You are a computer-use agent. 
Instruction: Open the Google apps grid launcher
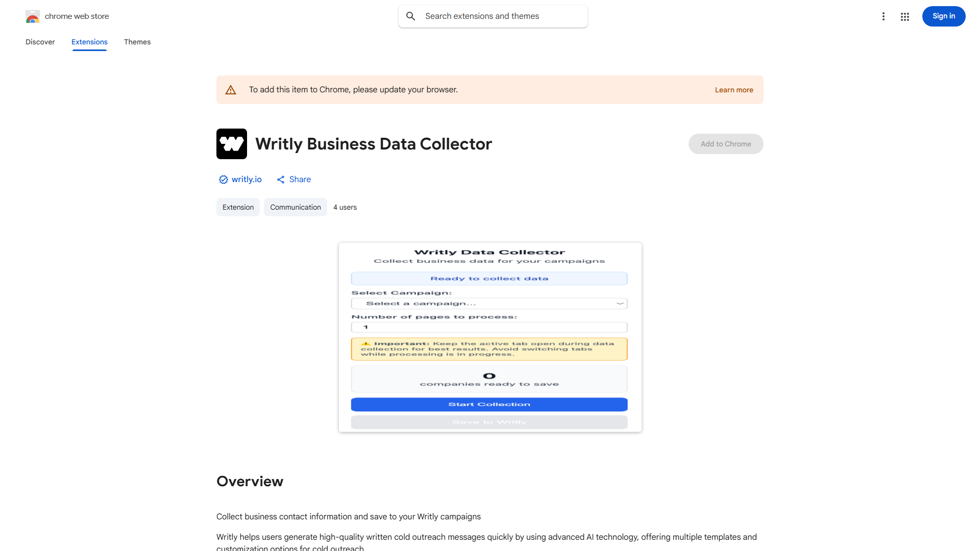pyautogui.click(x=905, y=17)
